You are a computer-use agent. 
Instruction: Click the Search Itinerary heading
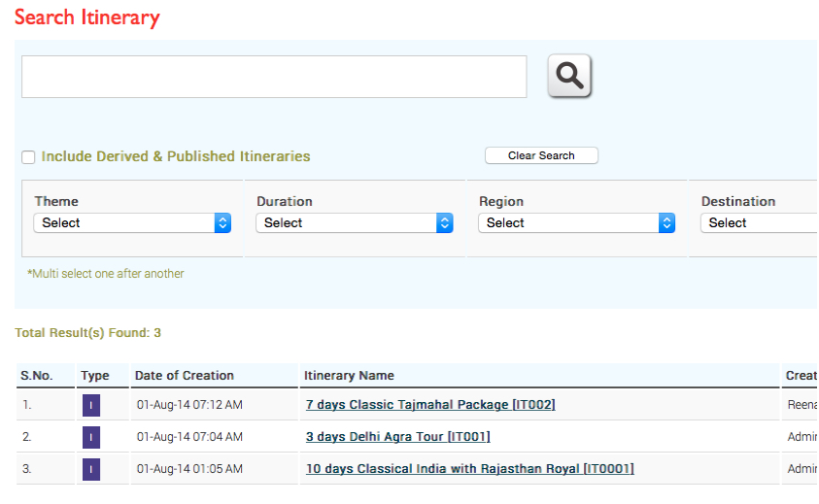(87, 17)
